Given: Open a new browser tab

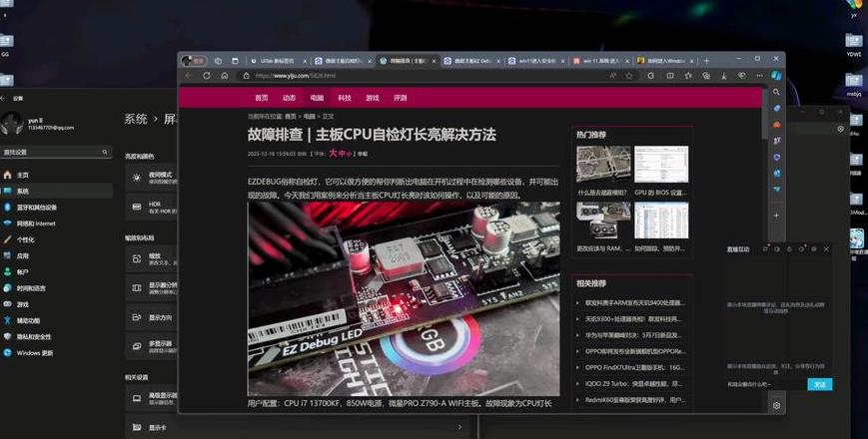Looking at the screenshot, I should (706, 61).
